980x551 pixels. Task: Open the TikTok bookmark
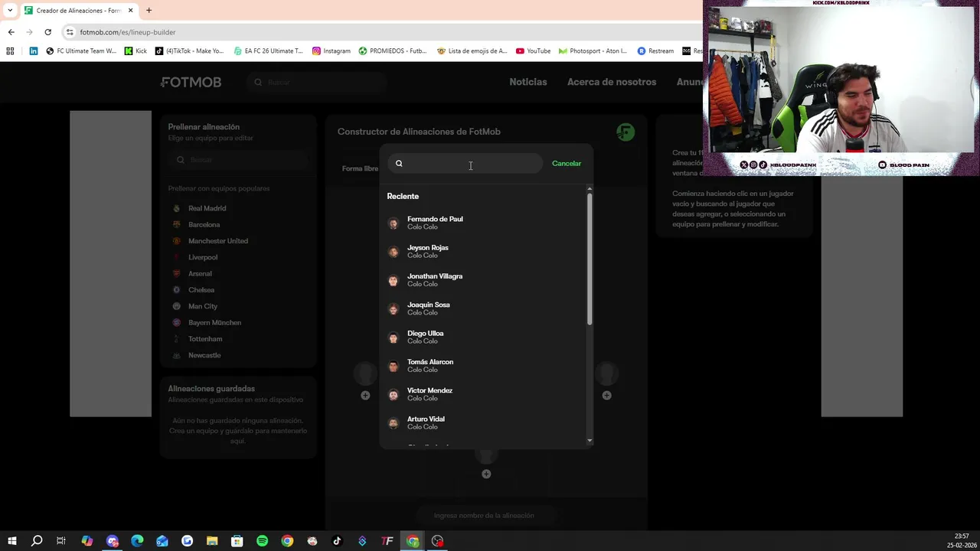[189, 51]
